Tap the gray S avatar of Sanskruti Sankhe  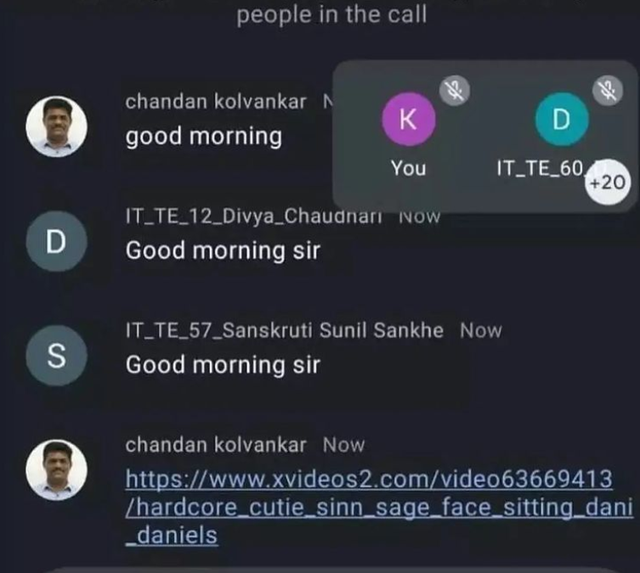pyautogui.click(x=56, y=355)
